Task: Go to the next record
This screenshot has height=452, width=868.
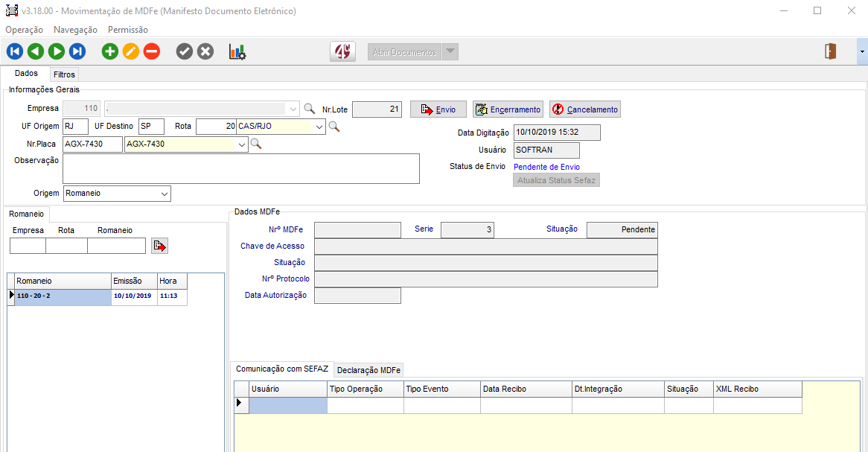Action: tap(57, 51)
